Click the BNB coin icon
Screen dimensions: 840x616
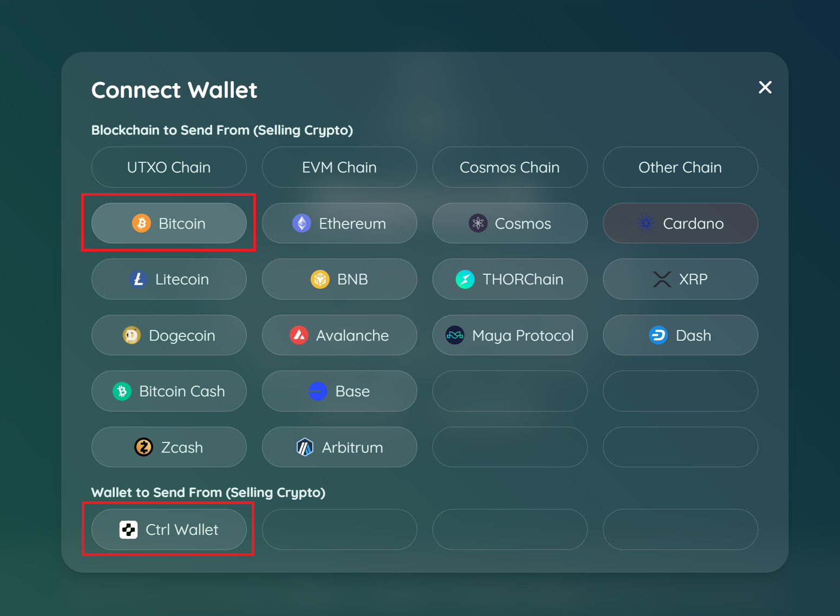point(320,279)
